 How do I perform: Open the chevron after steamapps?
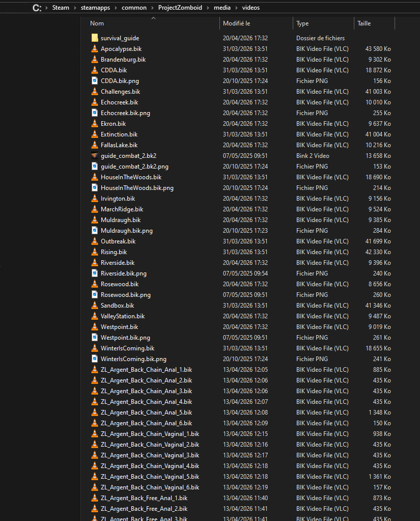pos(116,8)
